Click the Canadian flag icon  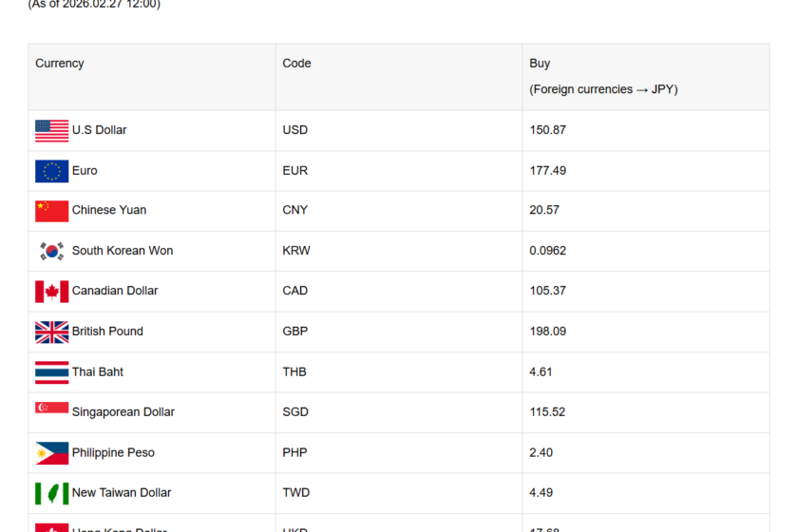coord(51,292)
